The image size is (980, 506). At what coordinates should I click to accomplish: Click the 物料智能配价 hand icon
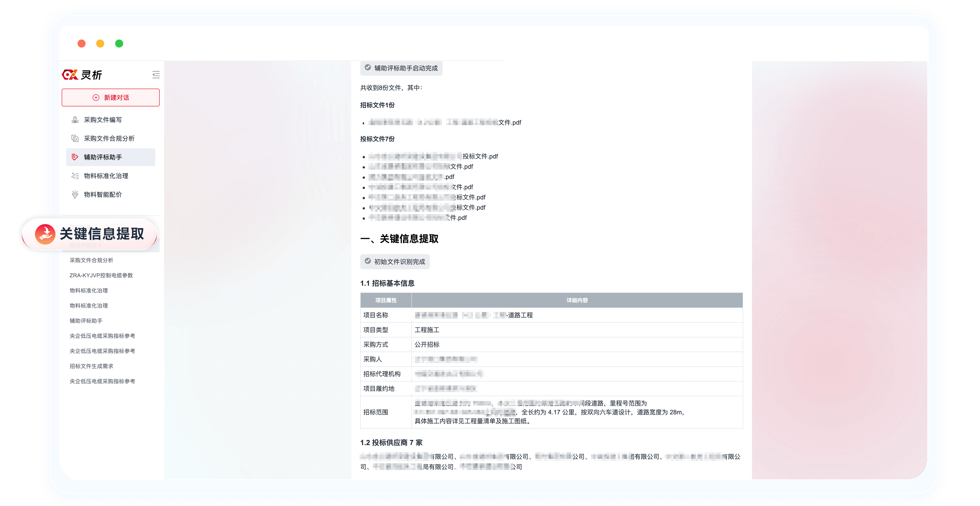75,194
